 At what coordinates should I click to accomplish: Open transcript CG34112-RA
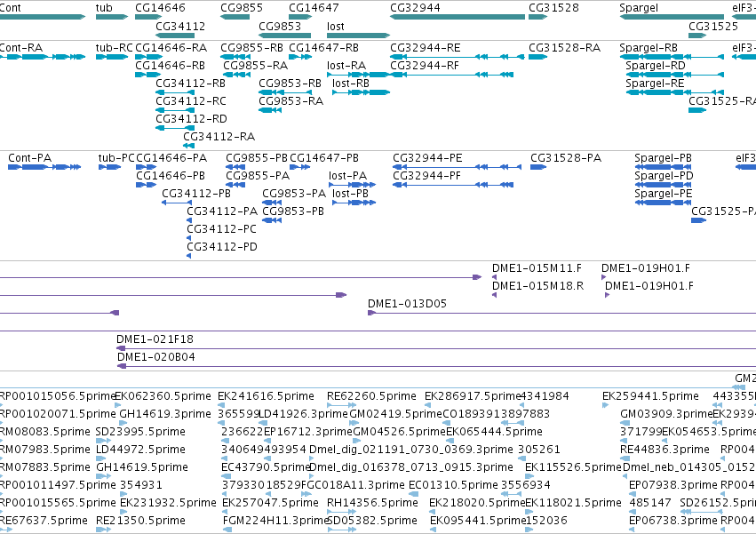[189, 145]
